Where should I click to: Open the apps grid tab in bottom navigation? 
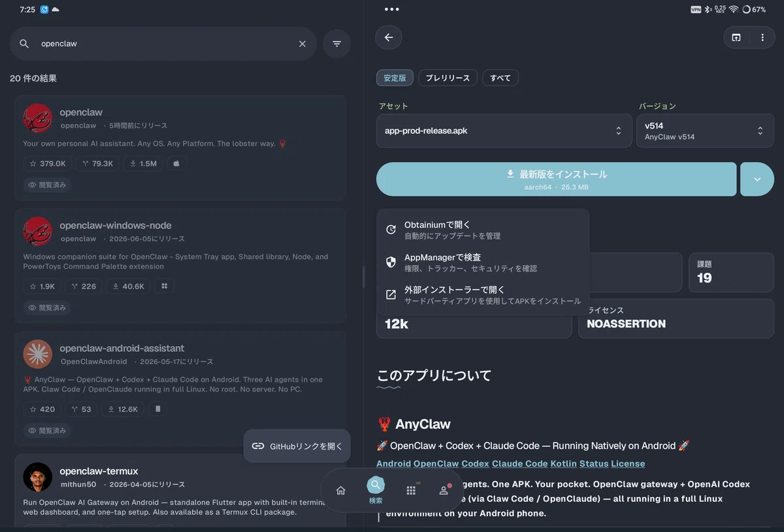tap(411, 491)
